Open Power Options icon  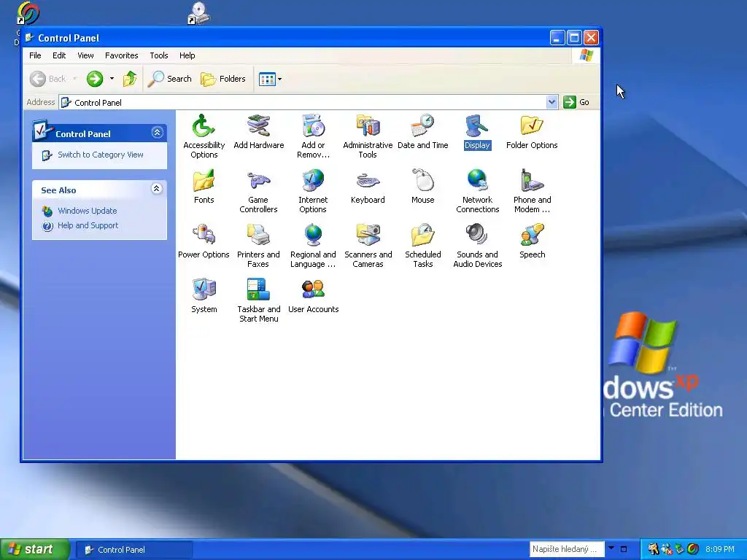pyautogui.click(x=204, y=241)
